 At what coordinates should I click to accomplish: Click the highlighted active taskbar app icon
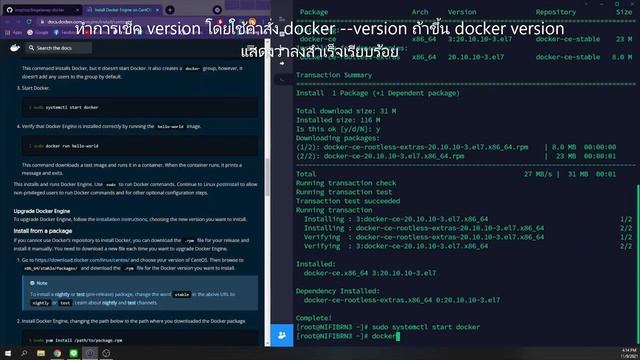point(90,353)
